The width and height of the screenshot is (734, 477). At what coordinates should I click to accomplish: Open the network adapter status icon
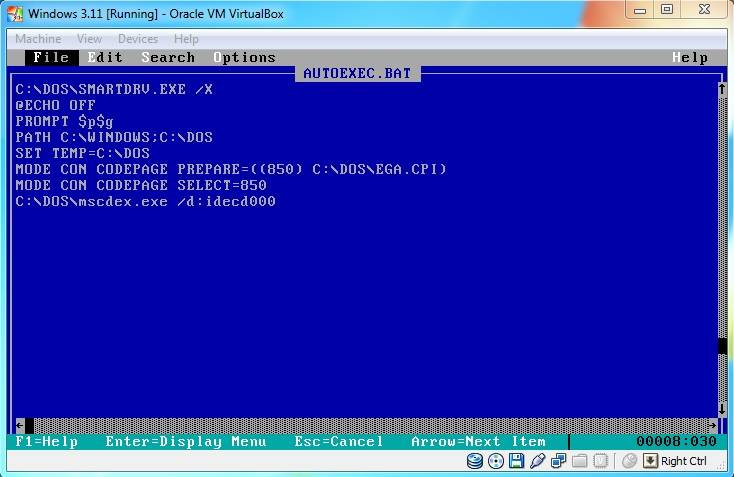(557, 461)
